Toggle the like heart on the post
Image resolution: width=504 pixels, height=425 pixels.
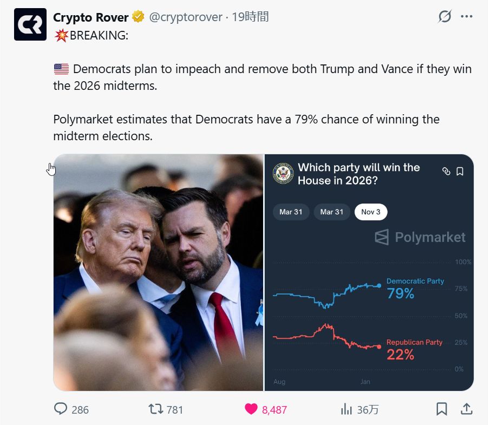click(251, 409)
